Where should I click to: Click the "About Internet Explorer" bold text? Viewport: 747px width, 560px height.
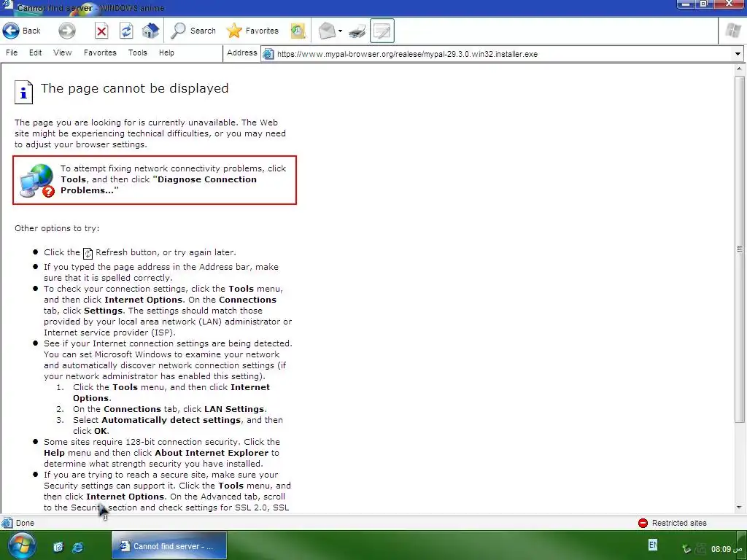pyautogui.click(x=212, y=453)
